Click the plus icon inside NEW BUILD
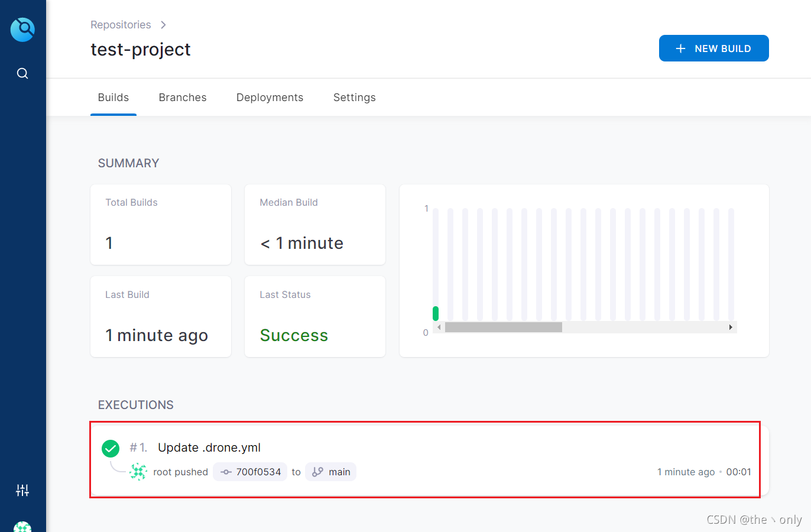Viewport: 811px width, 532px height. tap(681, 48)
